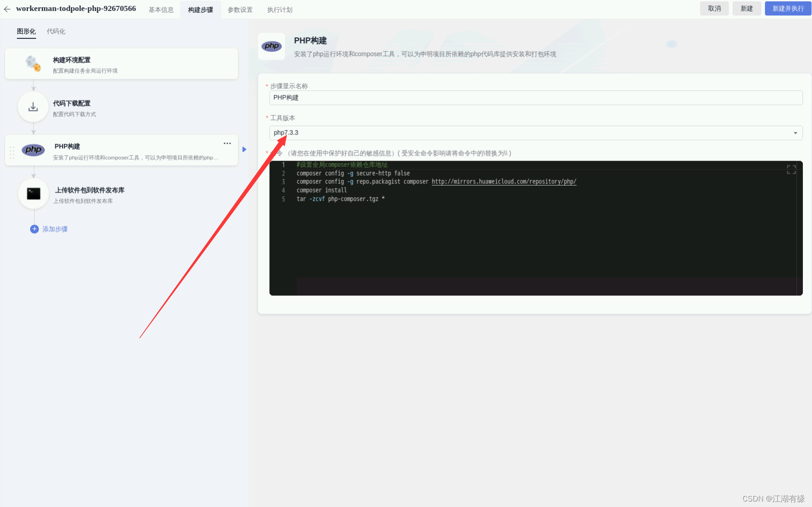Screen dimensions: 812x507
Task: Select the 代码化 view tab
Action: 56,32
